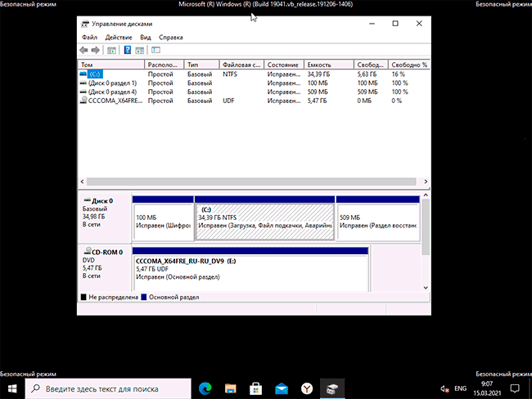Select the 509 МБ recovery partition block
This screenshot has height=399, width=532.
(x=378, y=218)
